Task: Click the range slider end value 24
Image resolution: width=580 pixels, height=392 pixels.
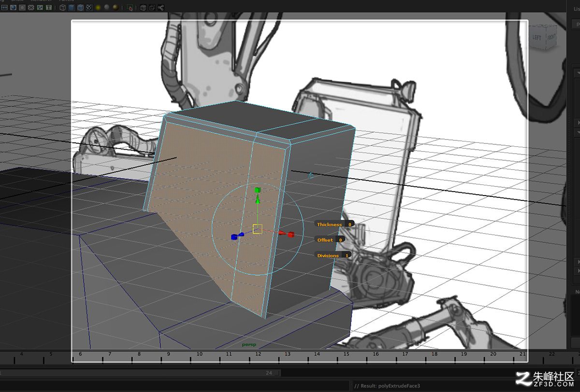Action: pos(269,373)
